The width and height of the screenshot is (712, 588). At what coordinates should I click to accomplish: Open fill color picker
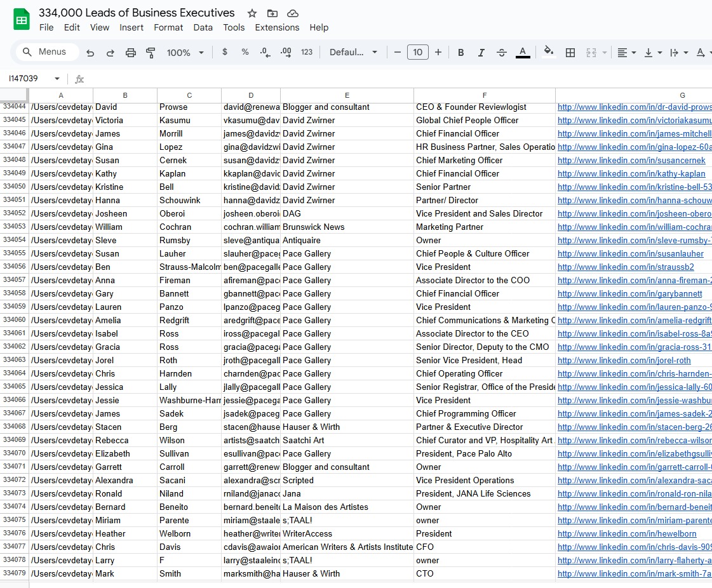(x=549, y=51)
